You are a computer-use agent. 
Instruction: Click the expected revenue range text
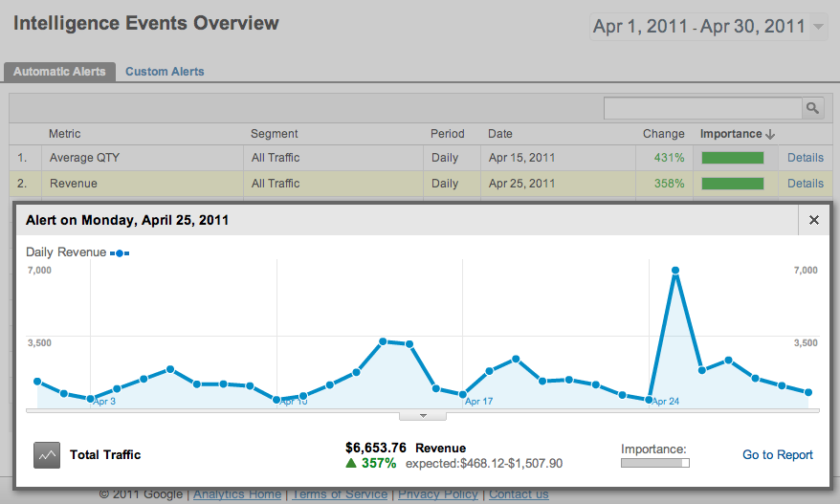coord(484,464)
